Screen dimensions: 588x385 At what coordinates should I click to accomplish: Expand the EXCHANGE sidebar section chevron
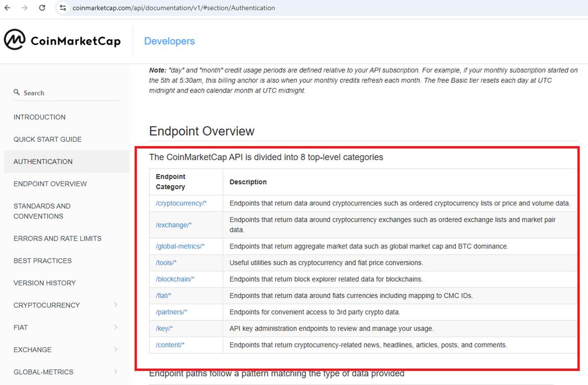(115, 349)
